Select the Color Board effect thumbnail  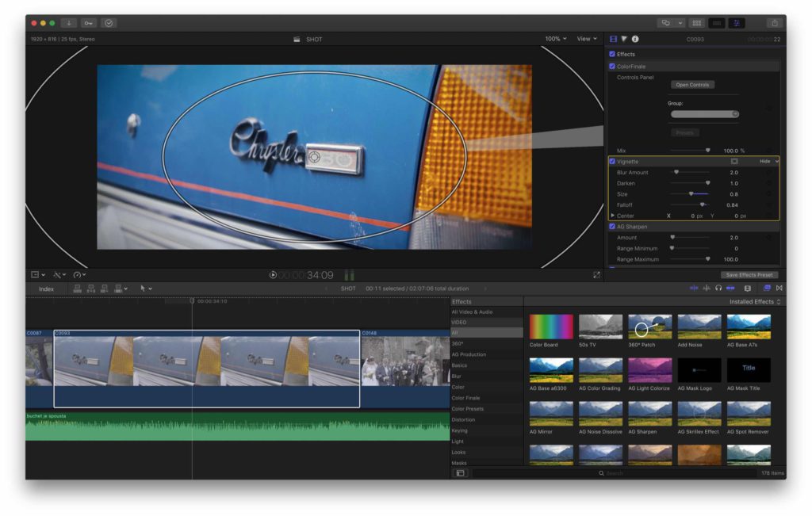[x=551, y=327]
